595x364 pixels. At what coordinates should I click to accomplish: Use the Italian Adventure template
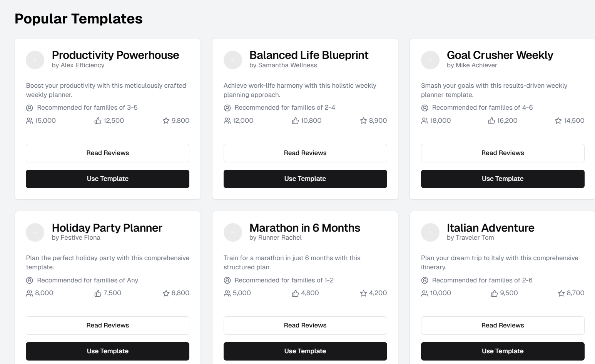tap(502, 351)
